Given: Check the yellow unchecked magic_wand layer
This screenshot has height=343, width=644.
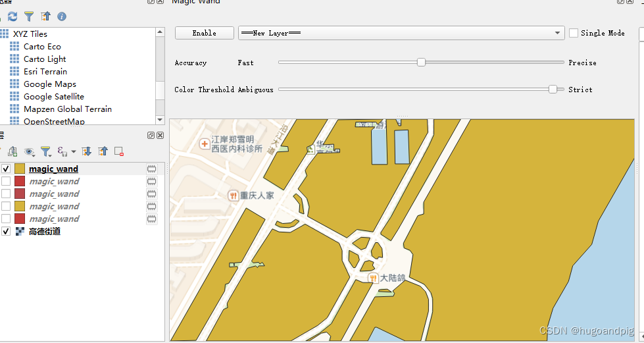Looking at the screenshot, I should pyautogui.click(x=6, y=206).
